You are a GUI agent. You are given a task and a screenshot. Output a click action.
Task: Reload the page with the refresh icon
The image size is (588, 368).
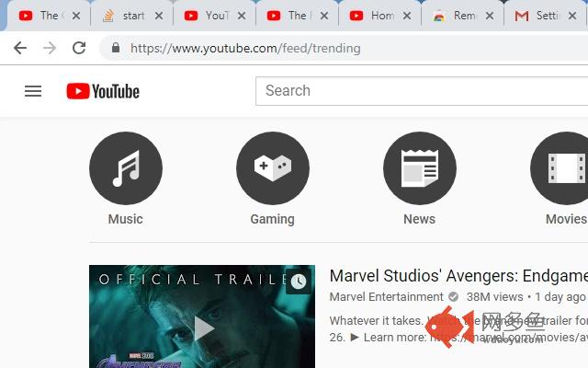(x=79, y=48)
